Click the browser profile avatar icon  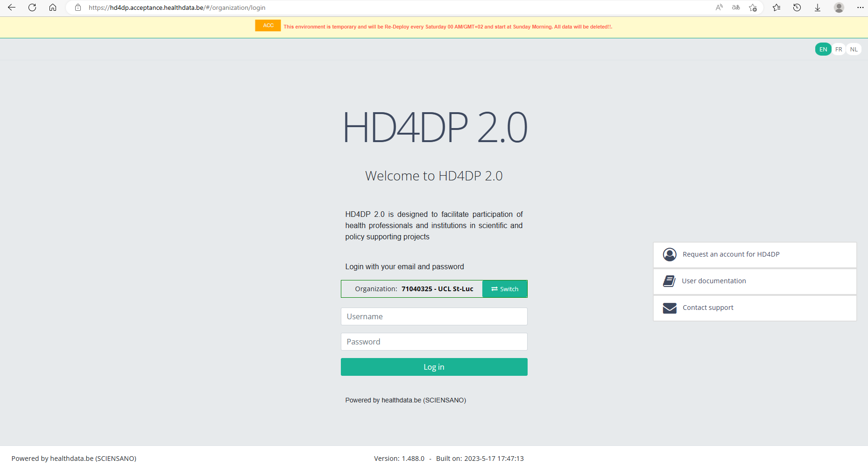tap(839, 7)
